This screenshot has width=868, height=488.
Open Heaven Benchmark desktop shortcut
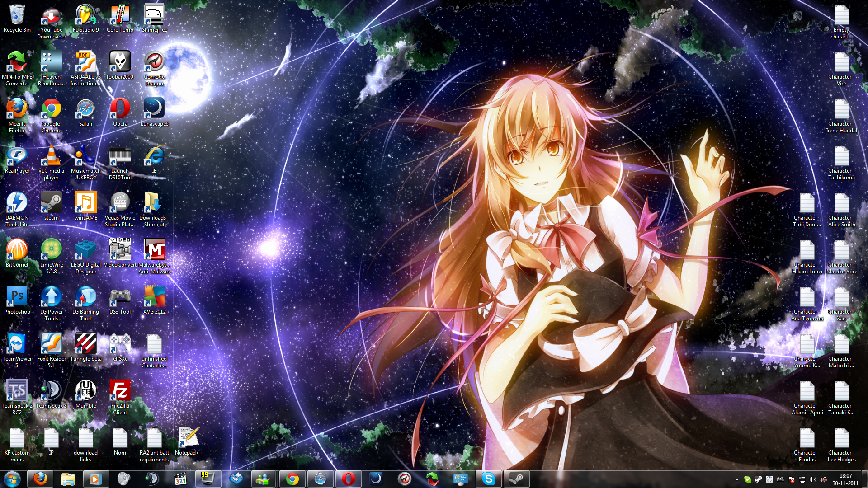point(52,68)
